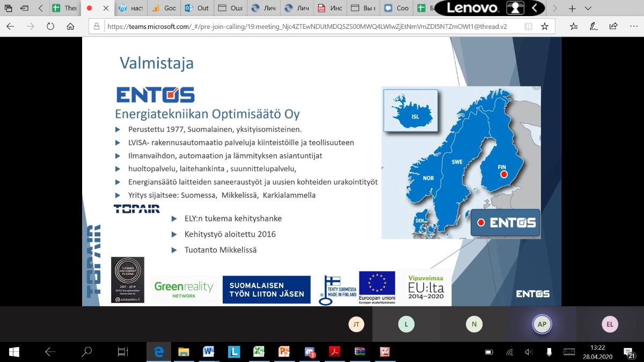
Task: Select participant AP avatar tile
Action: pyautogui.click(x=542, y=324)
